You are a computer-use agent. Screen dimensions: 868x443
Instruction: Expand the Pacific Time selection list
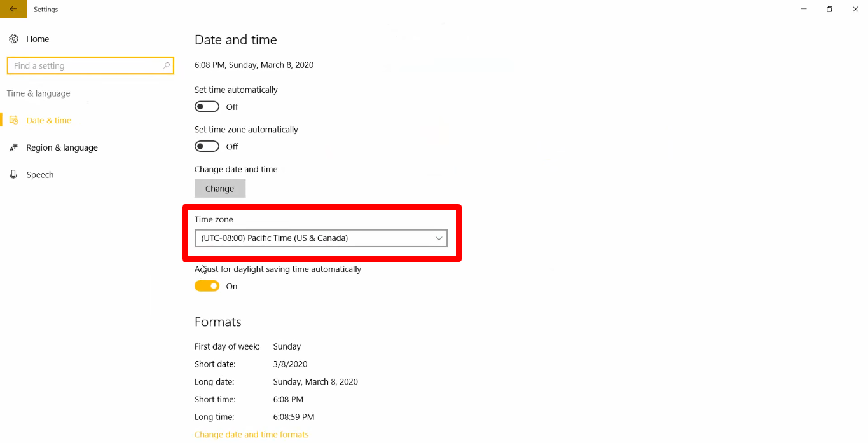(x=321, y=238)
